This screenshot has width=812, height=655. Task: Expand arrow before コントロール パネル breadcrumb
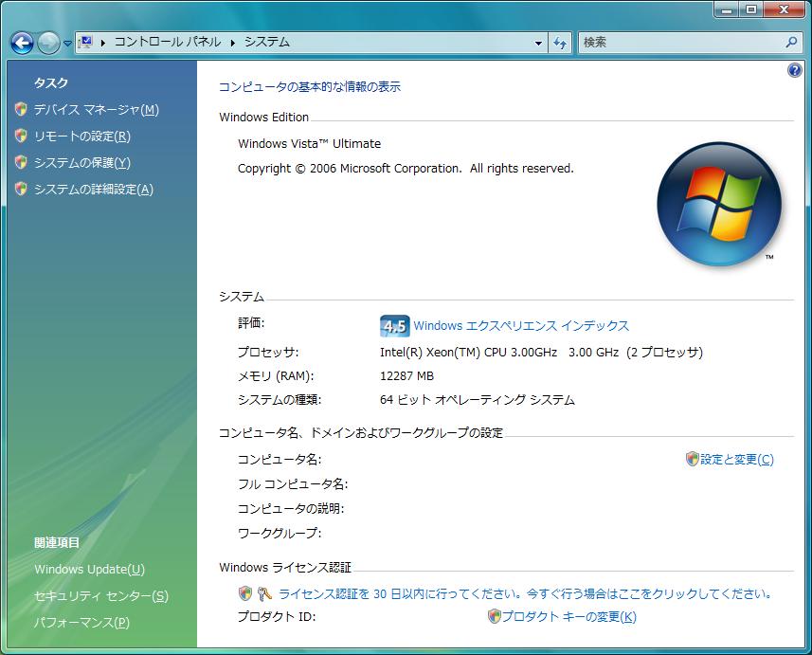tap(103, 43)
